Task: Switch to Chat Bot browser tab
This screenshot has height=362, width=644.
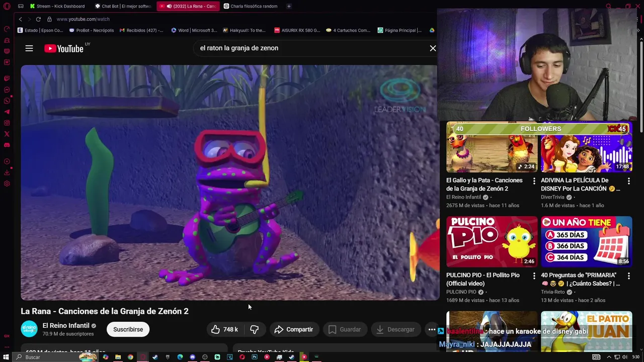Action: pos(123,6)
